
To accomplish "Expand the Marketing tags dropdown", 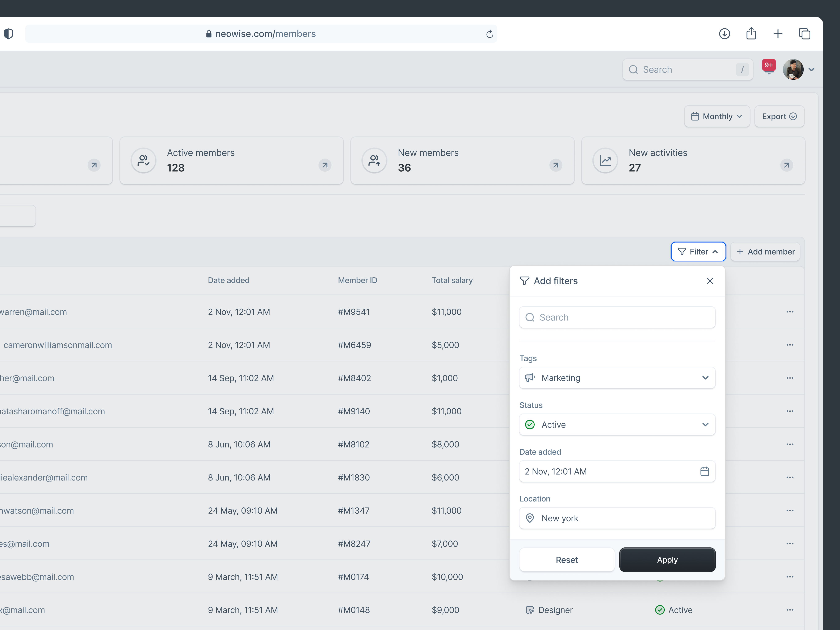I will click(x=706, y=377).
